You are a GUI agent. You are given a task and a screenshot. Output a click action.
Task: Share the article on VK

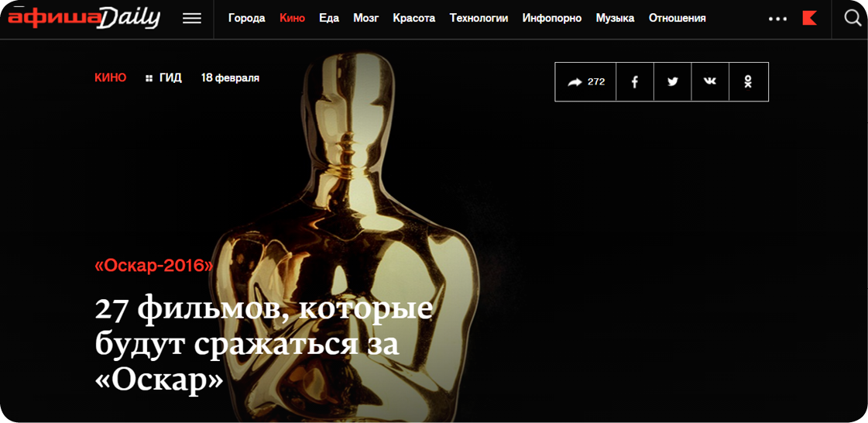click(710, 81)
